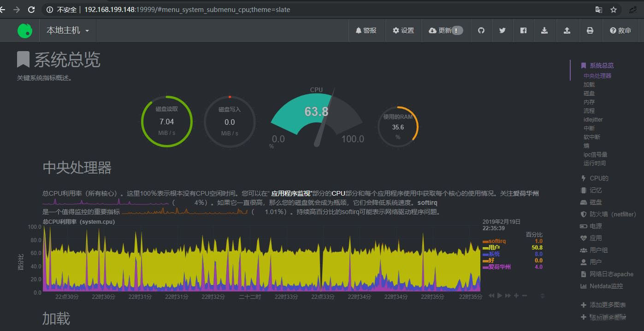Zoom in the CPU chart with plus
This screenshot has width=644, height=331.
coord(516,296)
